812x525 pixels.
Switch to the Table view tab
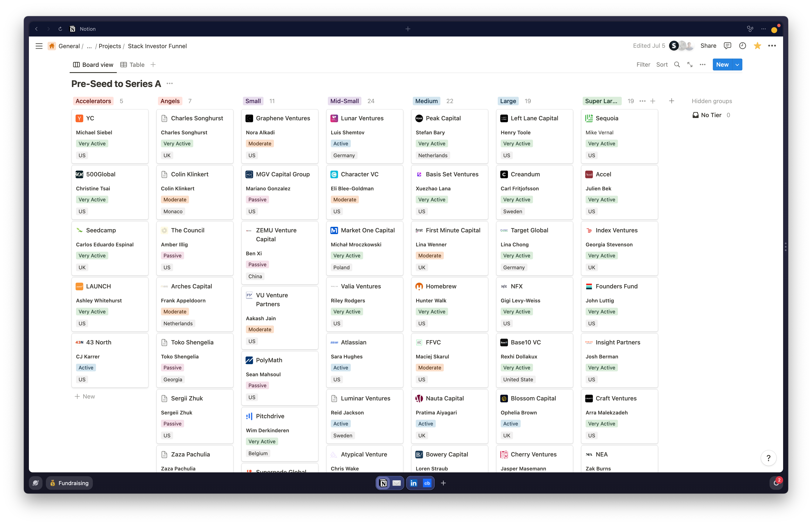pos(132,65)
